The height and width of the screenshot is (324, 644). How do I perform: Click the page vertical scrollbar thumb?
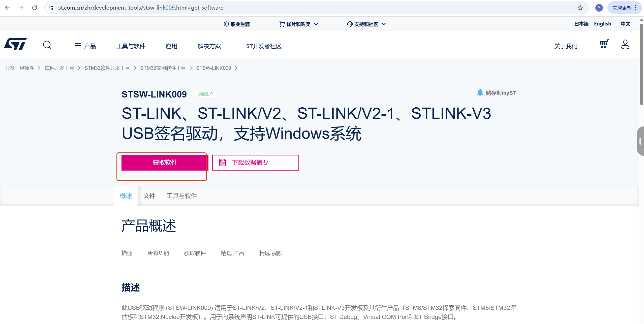coord(641,64)
